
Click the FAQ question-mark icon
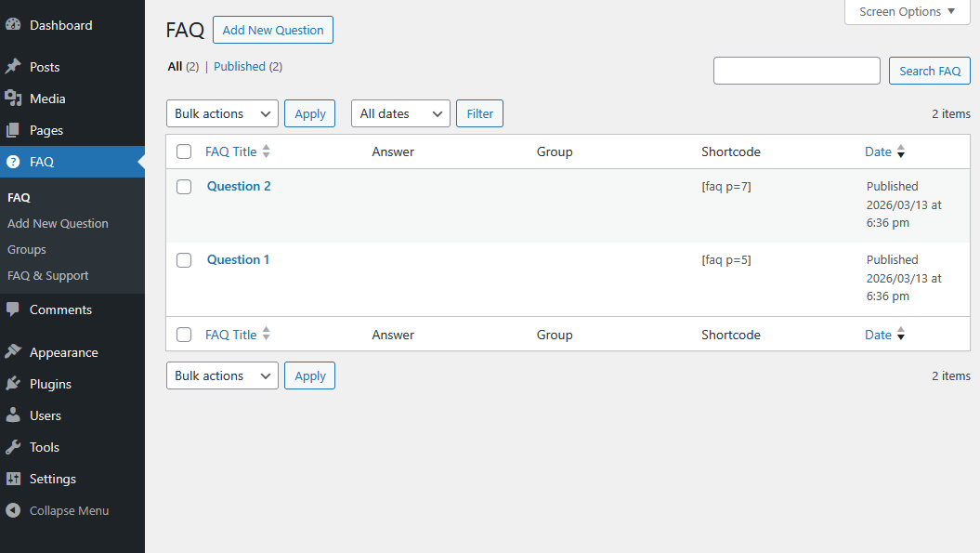tap(13, 162)
